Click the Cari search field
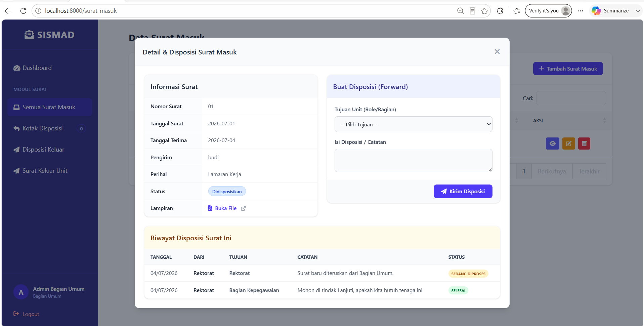This screenshot has height=326, width=644. pyautogui.click(x=571, y=98)
